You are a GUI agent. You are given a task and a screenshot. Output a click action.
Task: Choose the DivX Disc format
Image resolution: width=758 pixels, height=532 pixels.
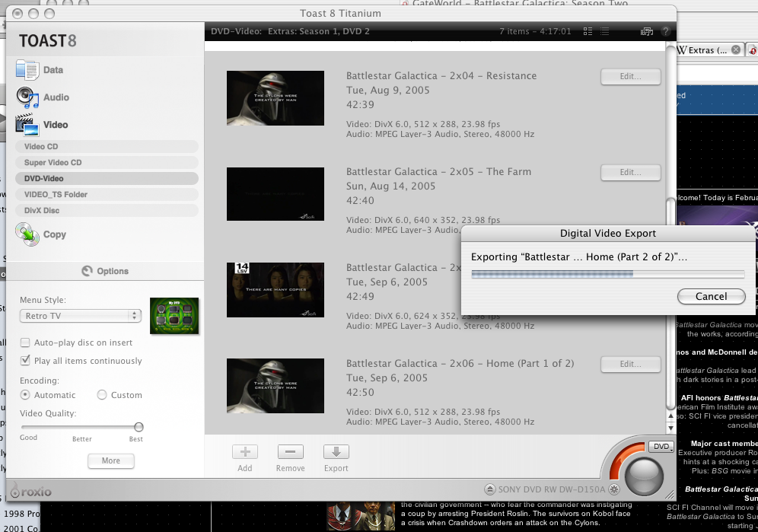[42, 210]
